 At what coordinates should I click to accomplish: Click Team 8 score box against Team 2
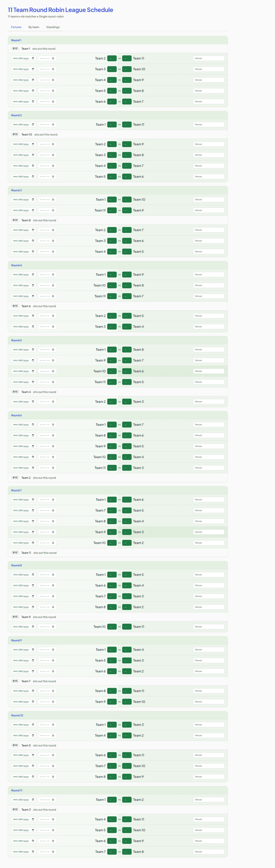112,607
